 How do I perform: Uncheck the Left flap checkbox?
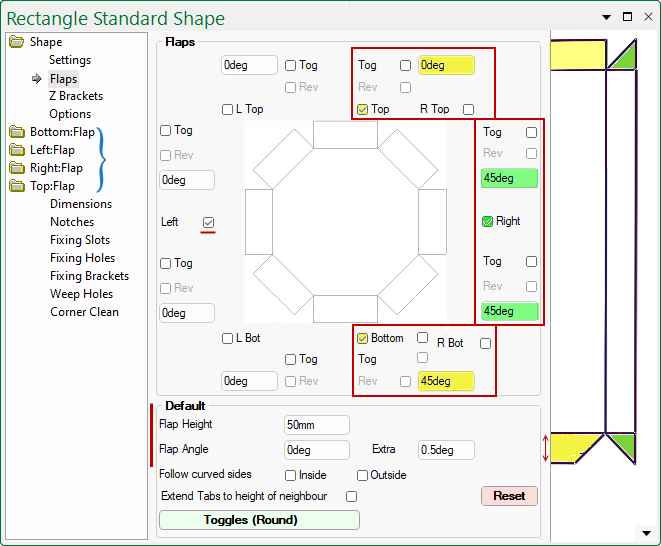click(208, 222)
